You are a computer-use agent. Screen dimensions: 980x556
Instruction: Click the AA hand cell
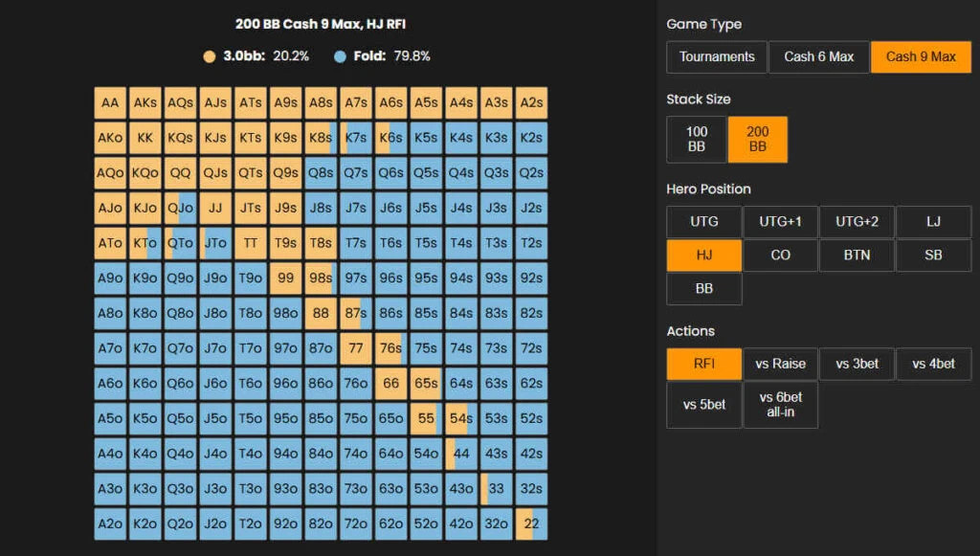pyautogui.click(x=110, y=103)
